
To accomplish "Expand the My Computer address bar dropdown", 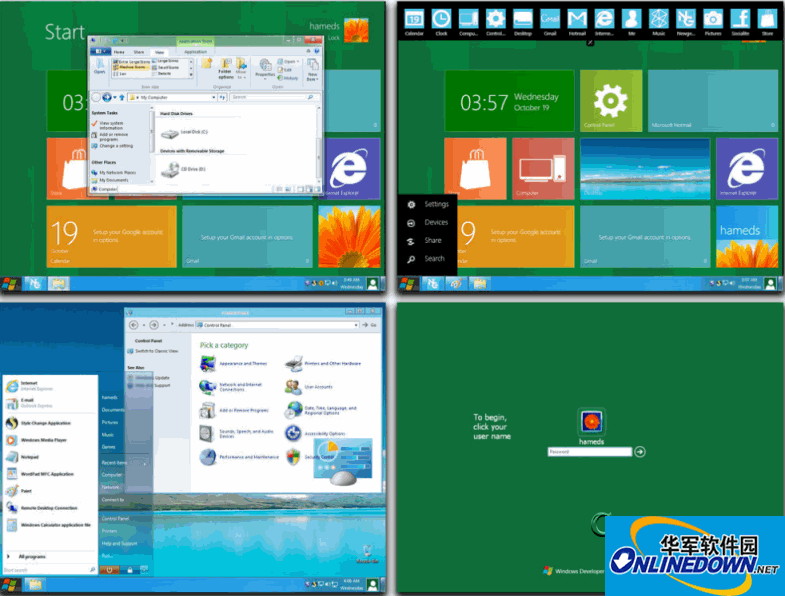I will tap(214, 97).
